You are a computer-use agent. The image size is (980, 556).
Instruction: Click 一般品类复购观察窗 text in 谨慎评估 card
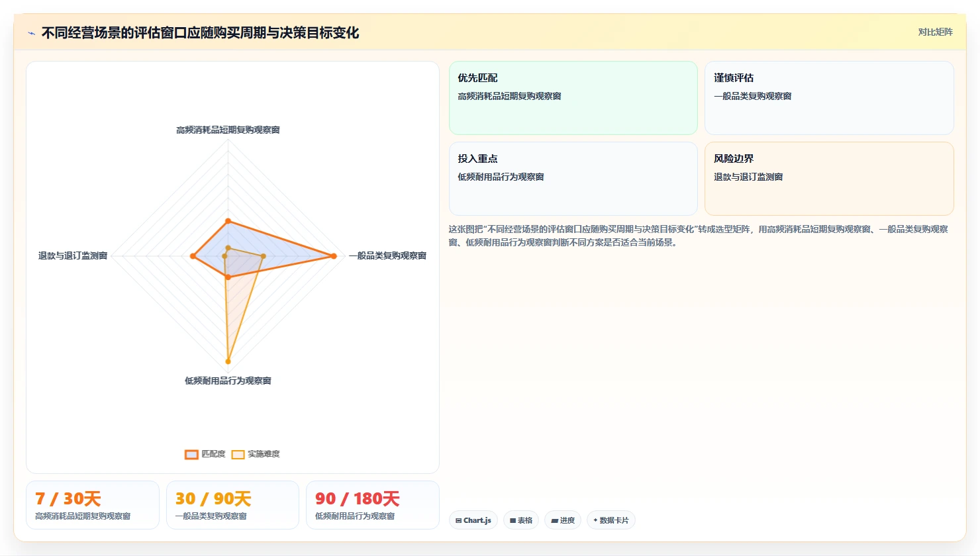pos(752,96)
